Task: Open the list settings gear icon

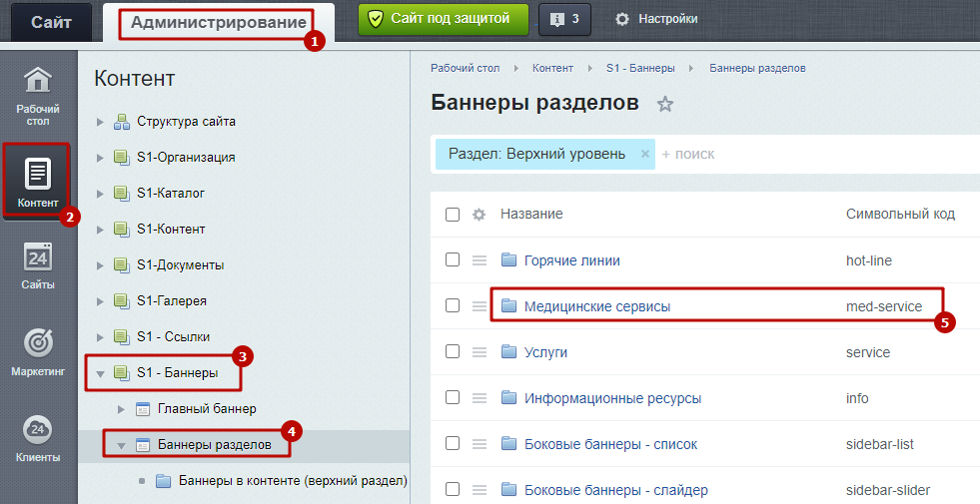Action: (479, 215)
